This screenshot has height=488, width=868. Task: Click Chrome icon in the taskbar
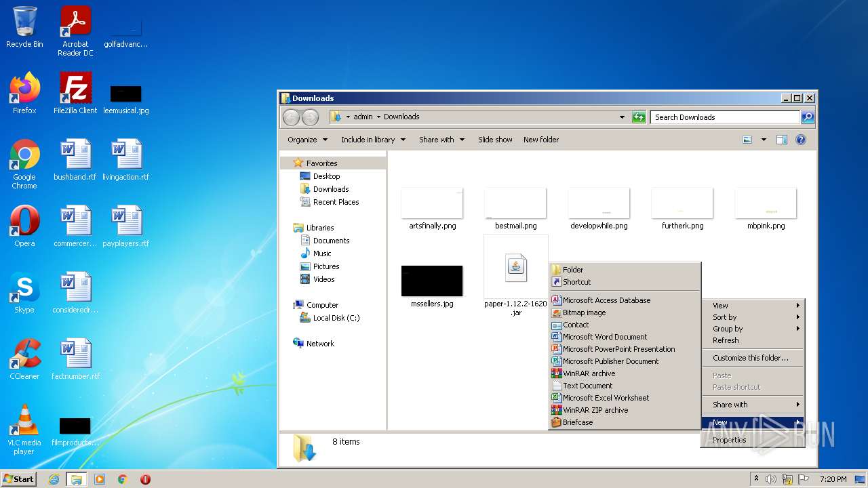coord(123,479)
